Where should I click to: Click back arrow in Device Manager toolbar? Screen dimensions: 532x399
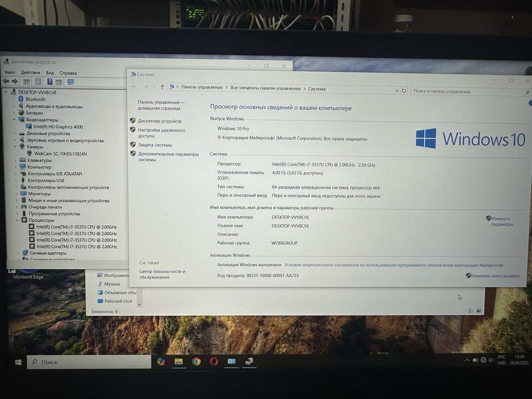[6, 82]
